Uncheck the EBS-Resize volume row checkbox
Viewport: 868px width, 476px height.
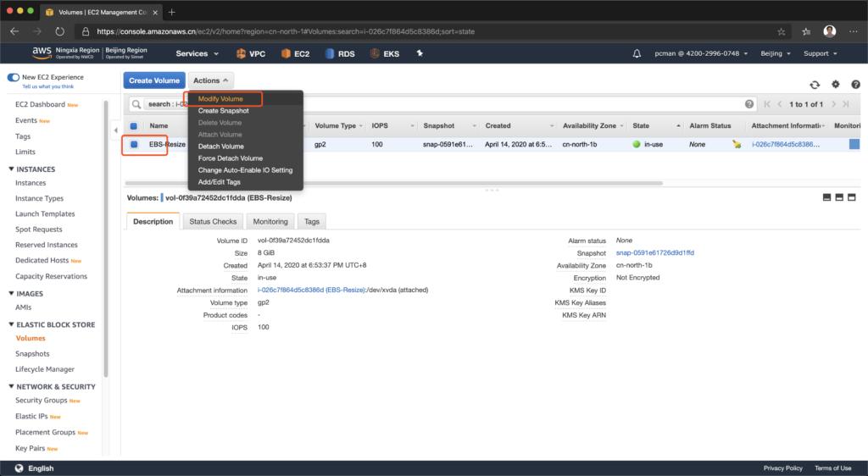[x=134, y=145]
